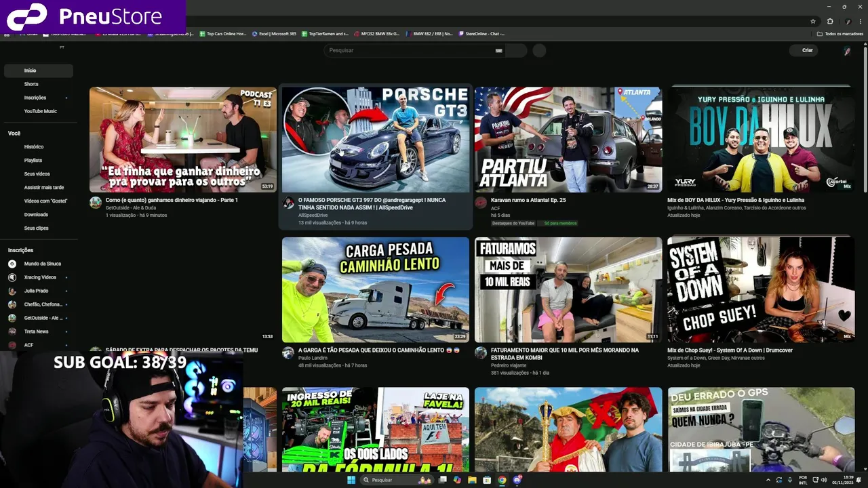Click ACF avatar beside Karavan video
The height and width of the screenshot is (488, 868).
[481, 203]
